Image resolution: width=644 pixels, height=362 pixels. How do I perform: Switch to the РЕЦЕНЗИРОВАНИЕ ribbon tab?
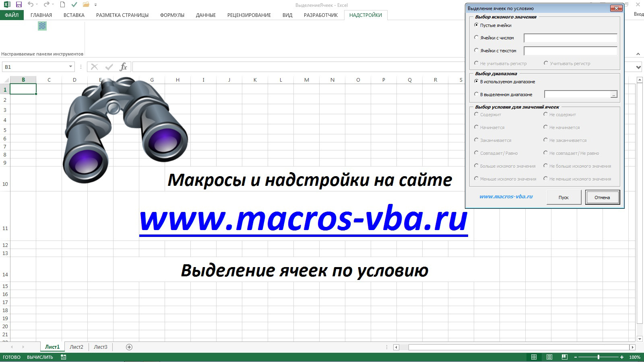click(x=249, y=15)
